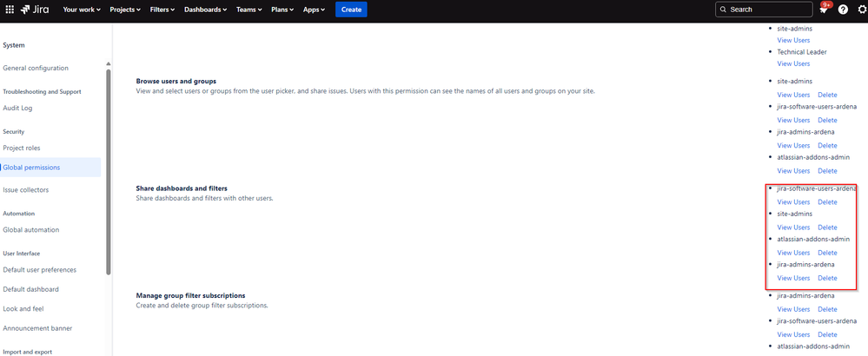Screen dimensions: 868x356
Task: Open Global automation in sidebar
Action: (31, 230)
